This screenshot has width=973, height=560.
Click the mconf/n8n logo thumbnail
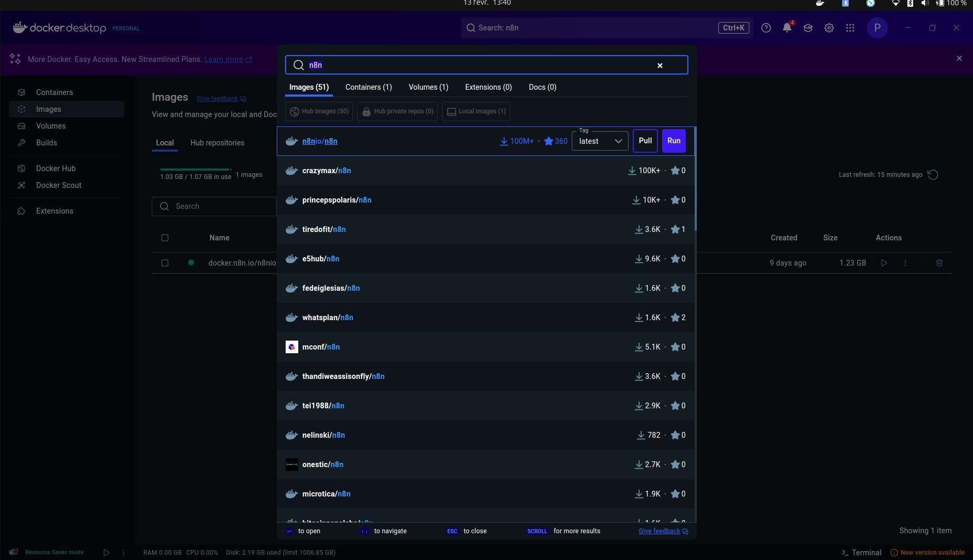click(x=292, y=347)
